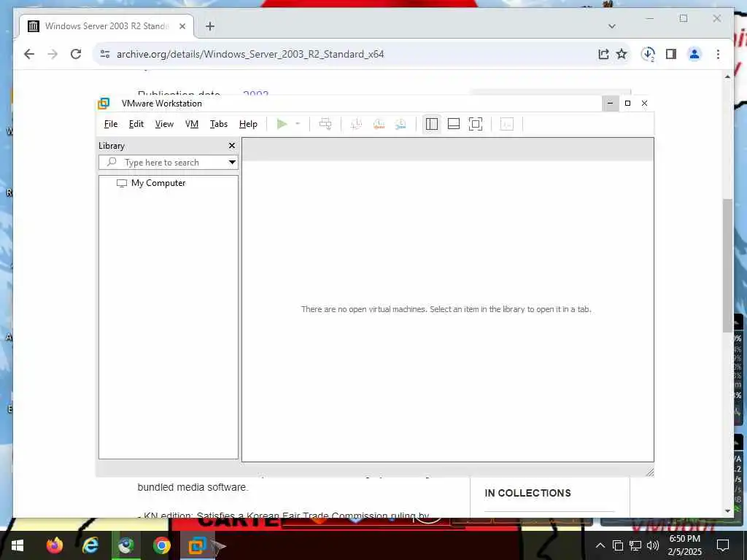The image size is (747, 560).
Task: Click IN COLLECTIONS heading on archive page
Action: point(528,494)
